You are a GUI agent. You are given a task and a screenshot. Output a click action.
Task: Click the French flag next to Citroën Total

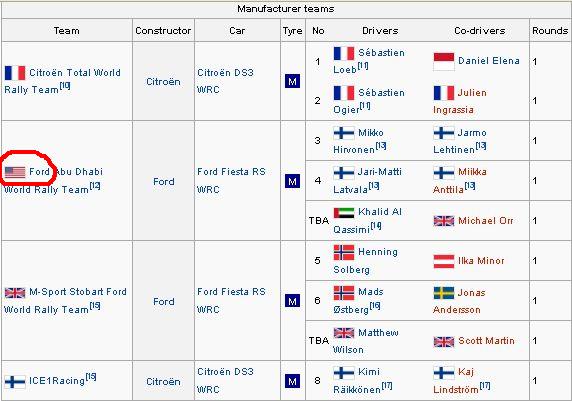click(15, 73)
